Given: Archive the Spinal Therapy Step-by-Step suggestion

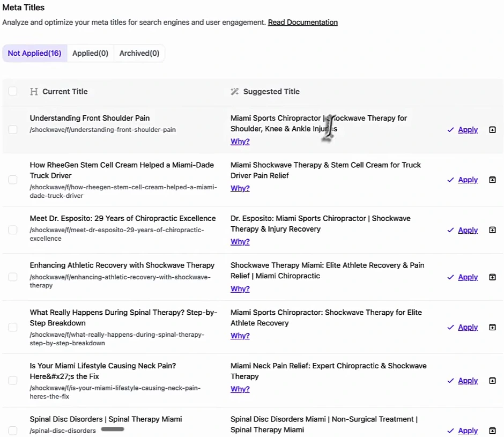Looking at the screenshot, I should click(492, 327).
